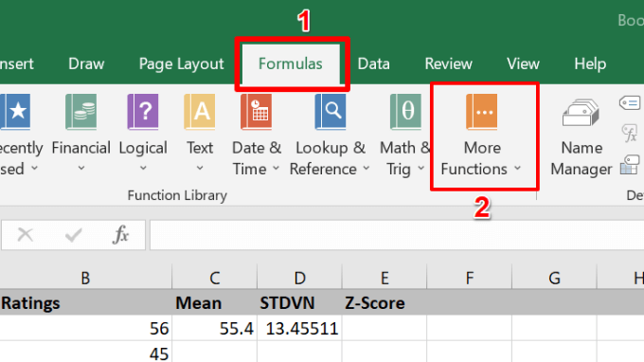This screenshot has width=644, height=362.
Task: Open the Name Manager tags icon
Action: pyautogui.click(x=581, y=112)
